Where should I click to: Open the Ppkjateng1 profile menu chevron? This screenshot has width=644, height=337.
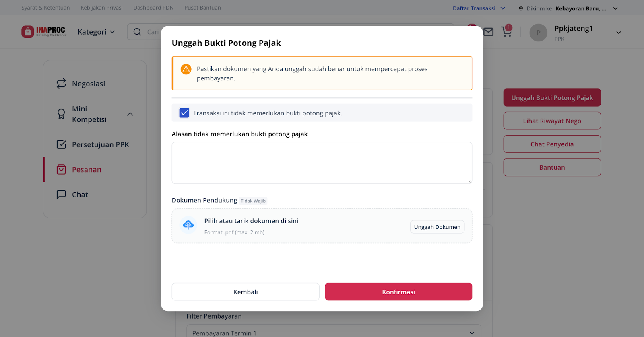pyautogui.click(x=619, y=33)
